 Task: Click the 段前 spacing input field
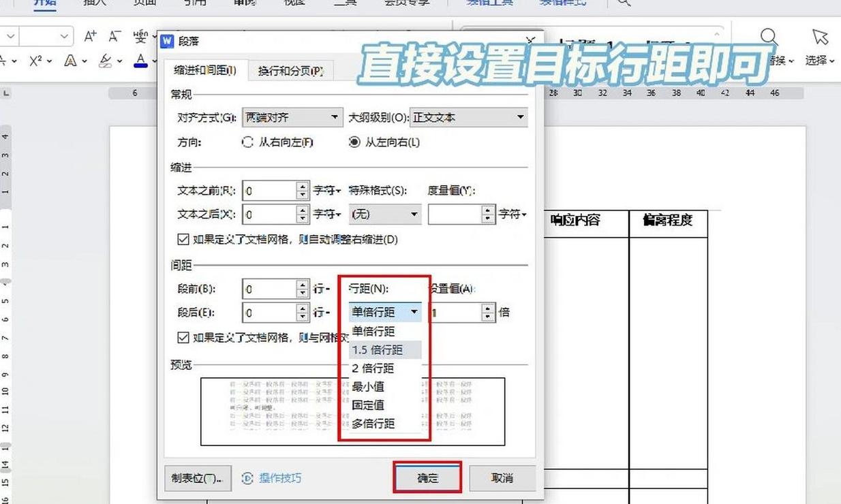coord(269,289)
